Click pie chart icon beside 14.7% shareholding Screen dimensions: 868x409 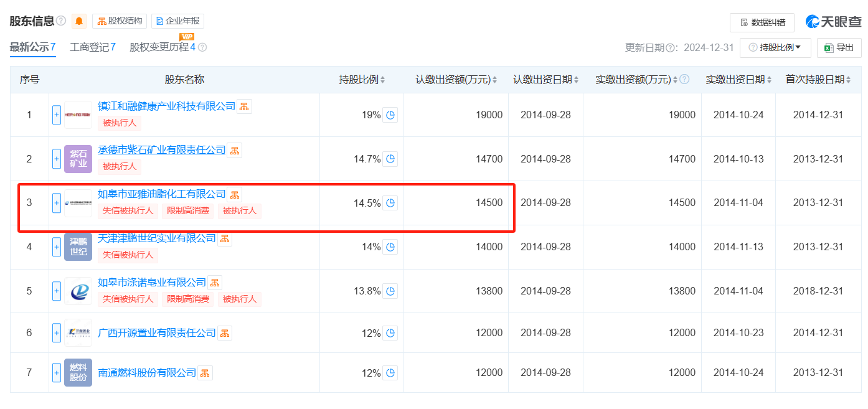[x=390, y=159]
